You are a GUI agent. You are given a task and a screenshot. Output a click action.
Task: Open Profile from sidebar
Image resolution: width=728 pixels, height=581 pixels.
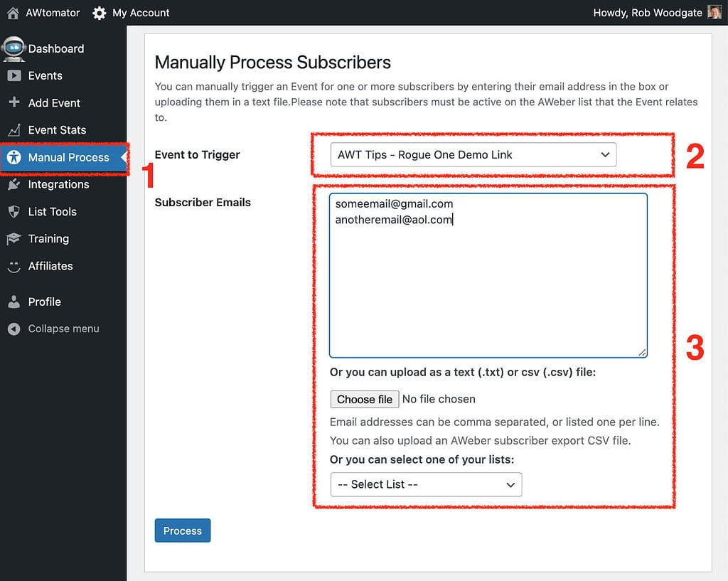pyautogui.click(x=45, y=302)
